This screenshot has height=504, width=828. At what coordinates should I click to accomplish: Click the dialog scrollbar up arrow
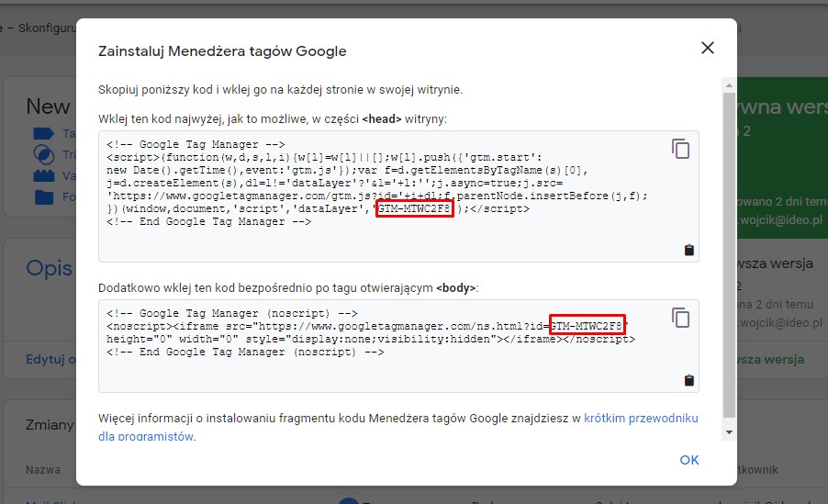(x=729, y=84)
